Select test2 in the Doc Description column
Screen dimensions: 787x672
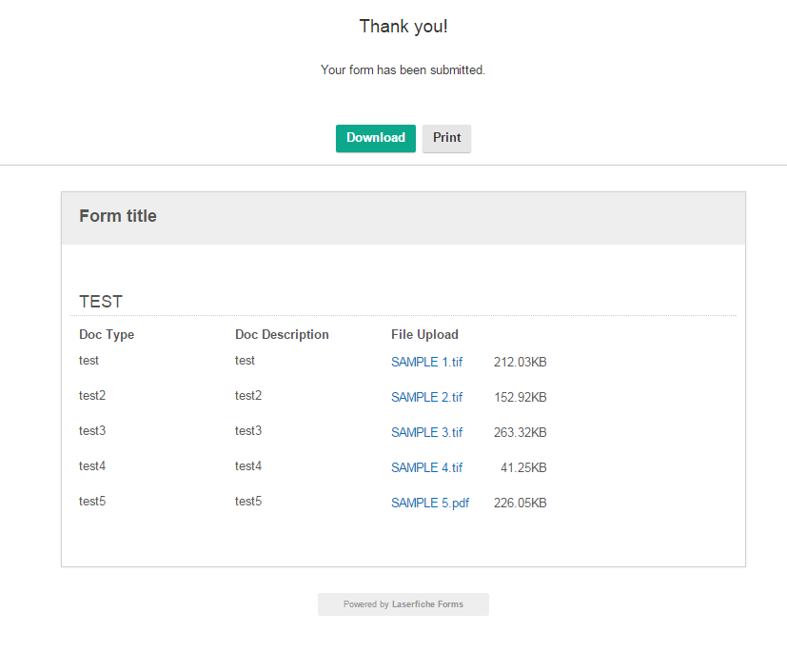pyautogui.click(x=248, y=396)
